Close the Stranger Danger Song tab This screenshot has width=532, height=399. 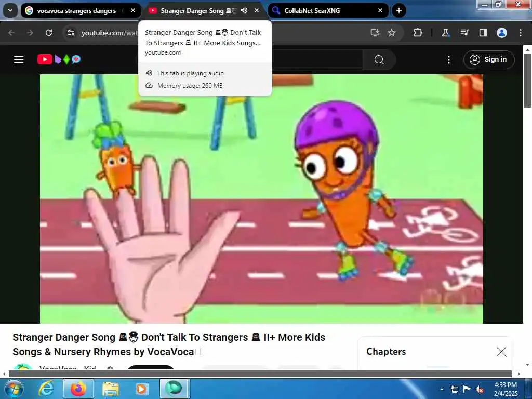coord(257,10)
